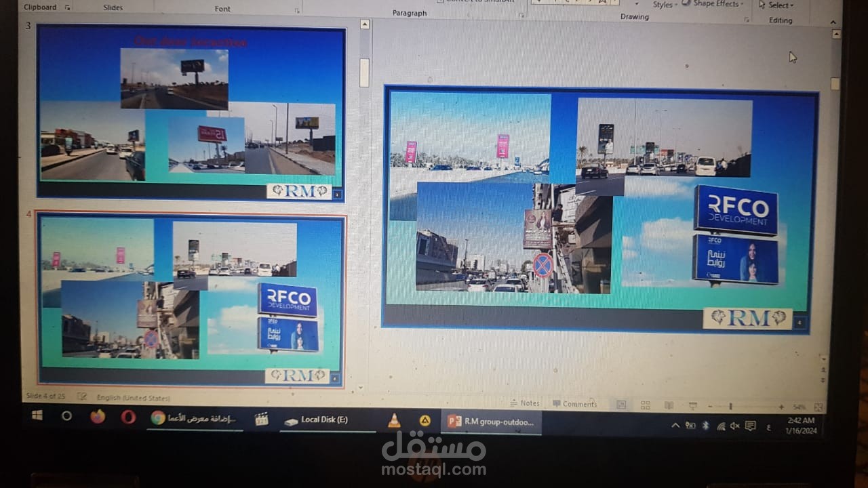Click the battery status tray icon
This screenshot has width=868, height=488.
click(x=690, y=426)
